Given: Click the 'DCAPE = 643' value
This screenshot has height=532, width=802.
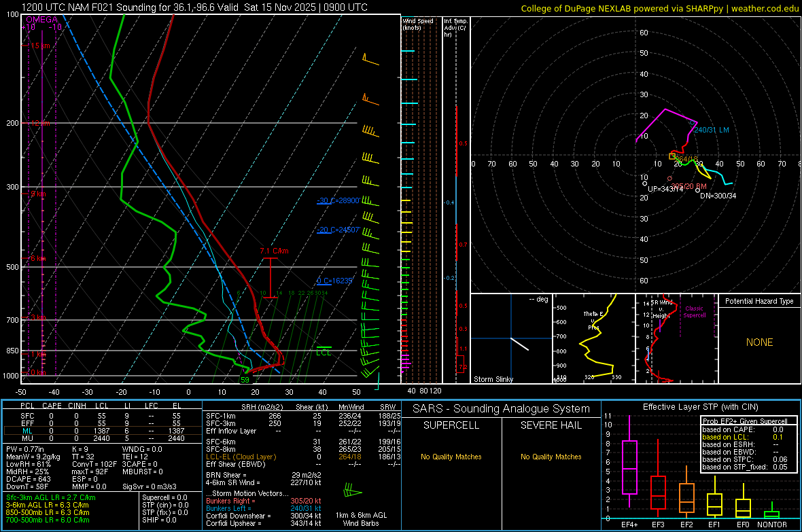Looking at the screenshot, I should click(28, 479).
